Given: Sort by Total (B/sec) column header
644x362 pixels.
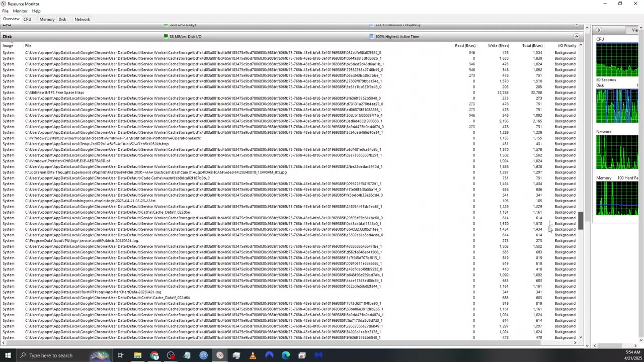Looking at the screenshot, I should tap(532, 46).
